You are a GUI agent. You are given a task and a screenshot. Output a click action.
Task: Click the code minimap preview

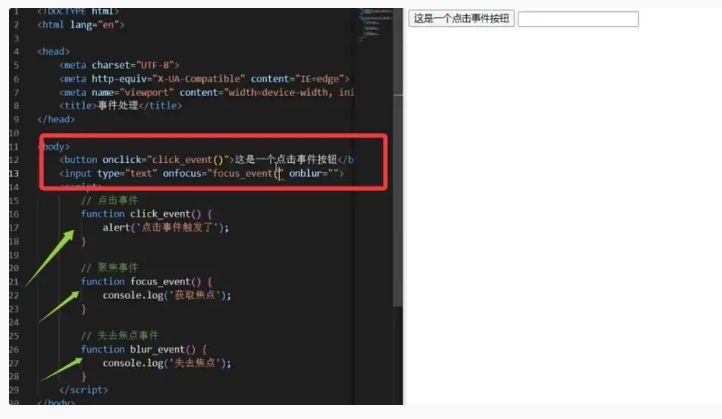[375, 25]
